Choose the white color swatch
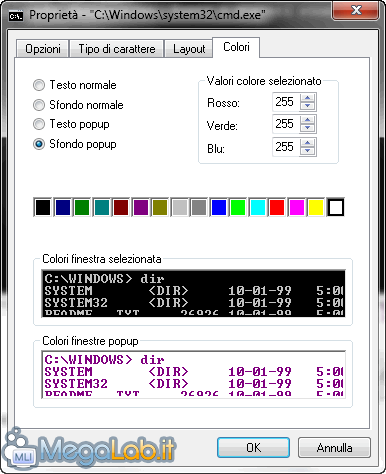 coord(336,207)
